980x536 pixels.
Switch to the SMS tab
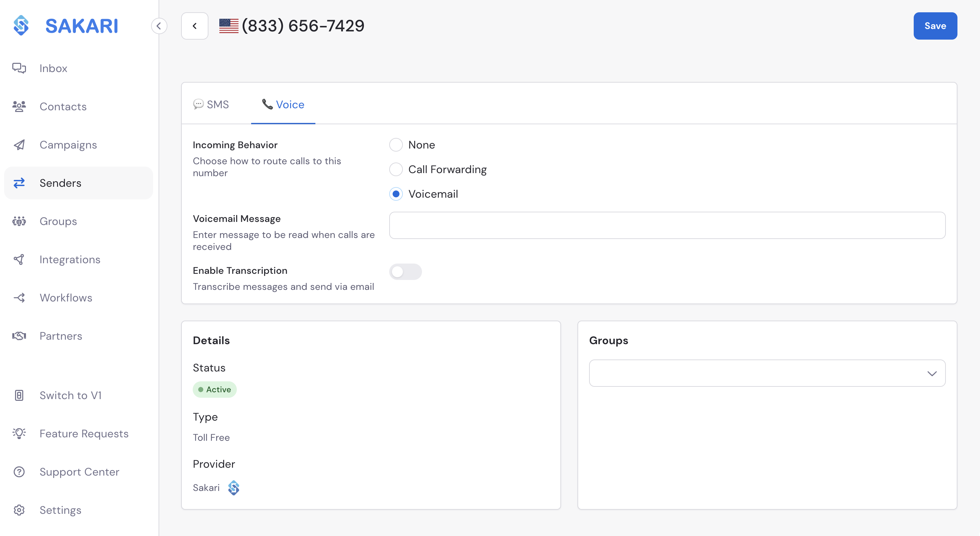tap(211, 104)
